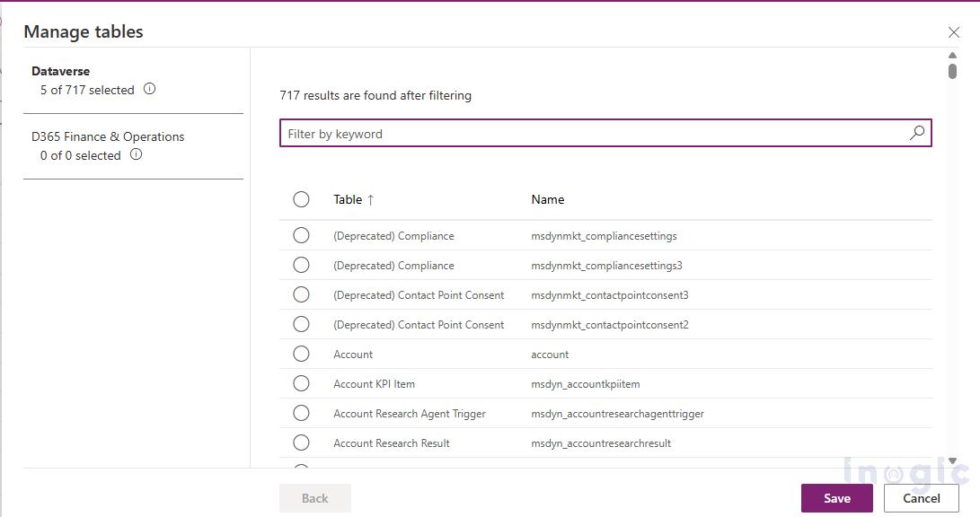The image size is (980, 517).
Task: Click the text msdyn_accountresearchagenttrigger
Action: pyautogui.click(x=617, y=414)
